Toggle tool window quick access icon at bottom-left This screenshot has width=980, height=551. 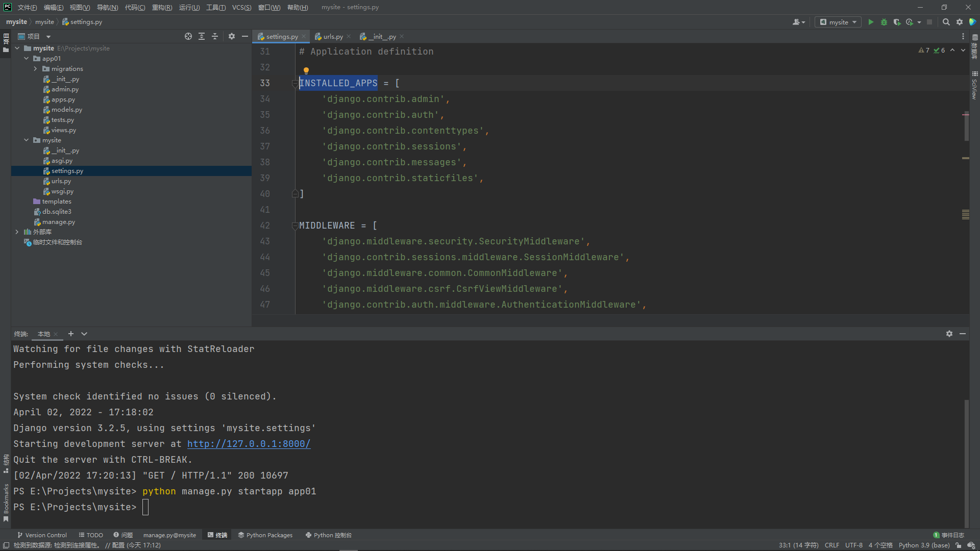[x=6, y=545]
